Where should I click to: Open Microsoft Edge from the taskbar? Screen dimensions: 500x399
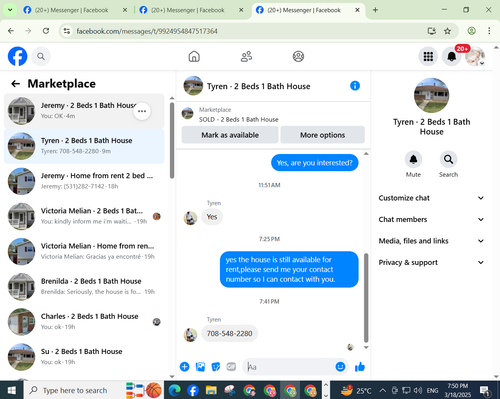click(x=174, y=390)
